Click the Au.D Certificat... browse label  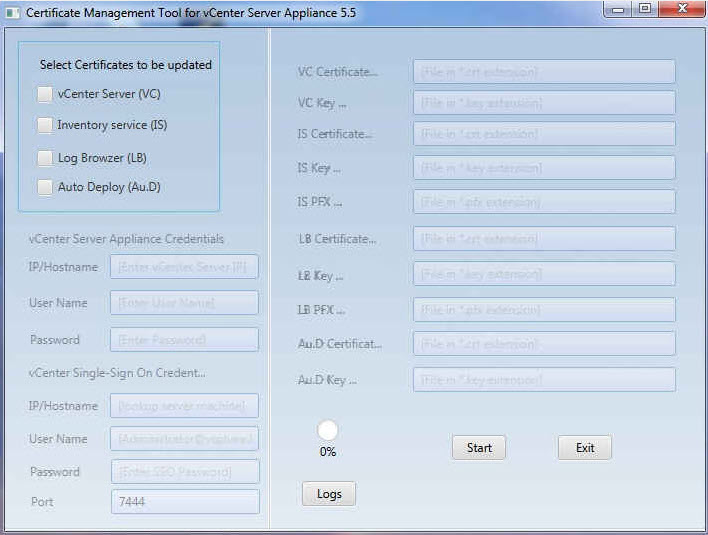pyautogui.click(x=340, y=344)
